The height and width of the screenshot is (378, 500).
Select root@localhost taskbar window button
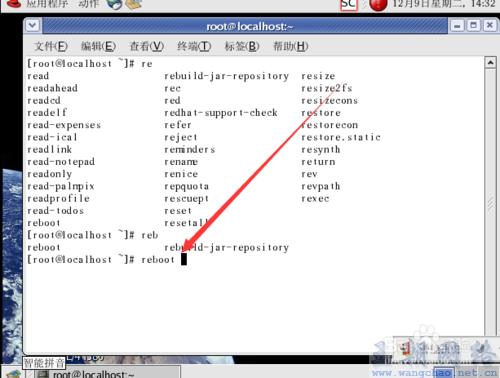click(x=107, y=373)
